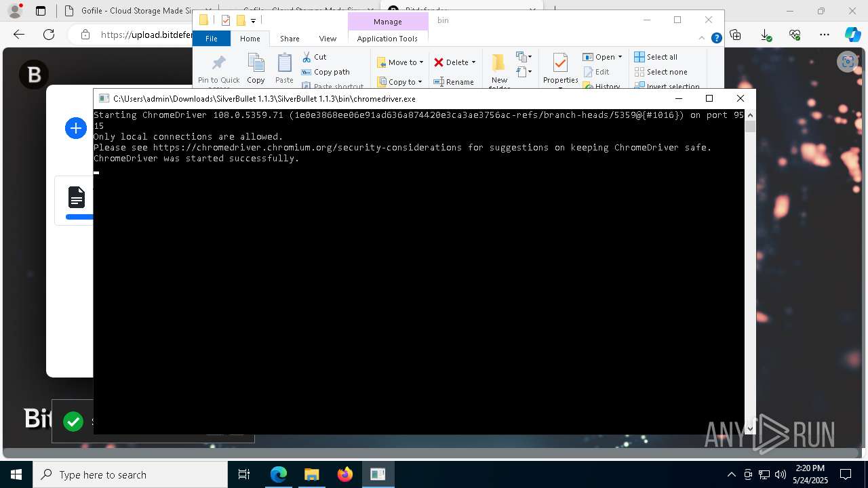Screen dimensions: 868x488
Task: Open Edge Settings and more menu
Action: tap(825, 35)
